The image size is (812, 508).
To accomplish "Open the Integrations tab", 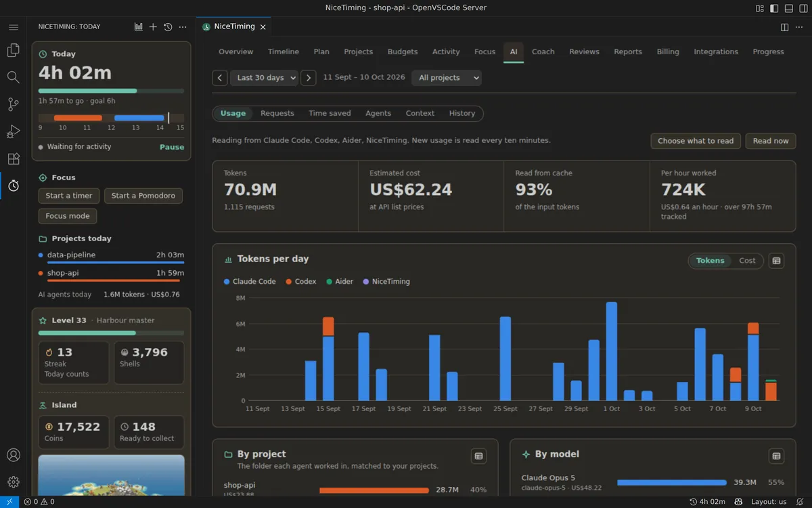I will click(x=716, y=51).
